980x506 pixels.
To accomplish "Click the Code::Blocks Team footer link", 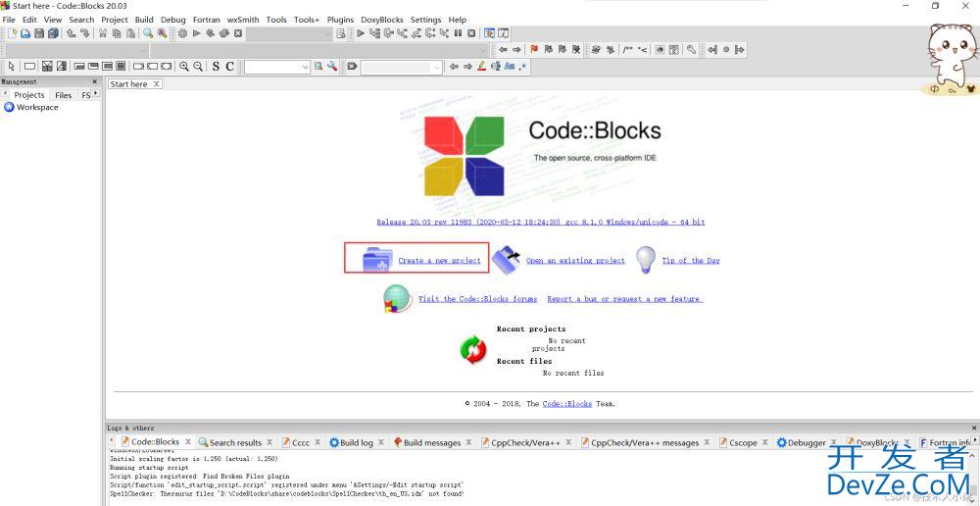I will click(x=566, y=403).
